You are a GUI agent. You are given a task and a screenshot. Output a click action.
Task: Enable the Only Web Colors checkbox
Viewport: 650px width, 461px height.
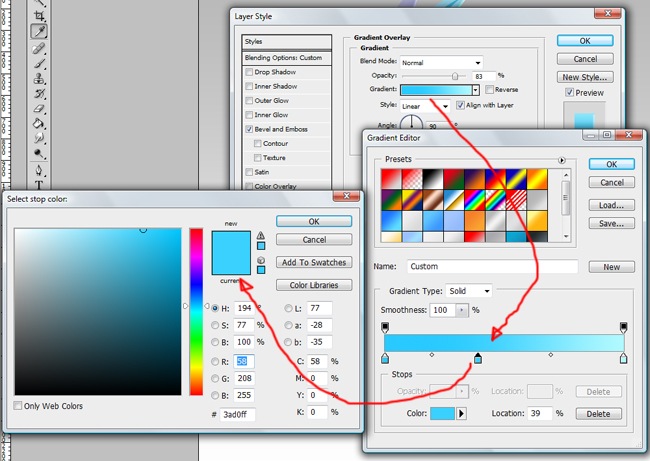pyautogui.click(x=19, y=406)
